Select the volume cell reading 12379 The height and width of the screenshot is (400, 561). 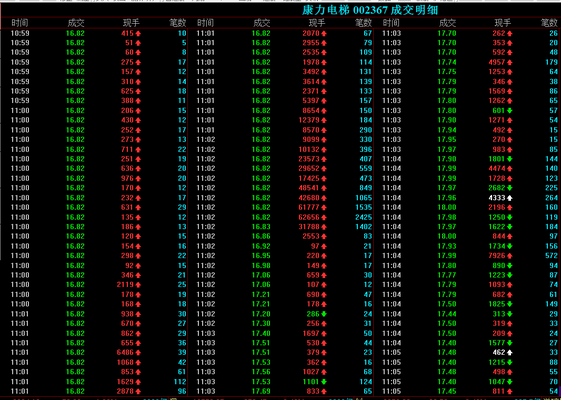tap(309, 120)
